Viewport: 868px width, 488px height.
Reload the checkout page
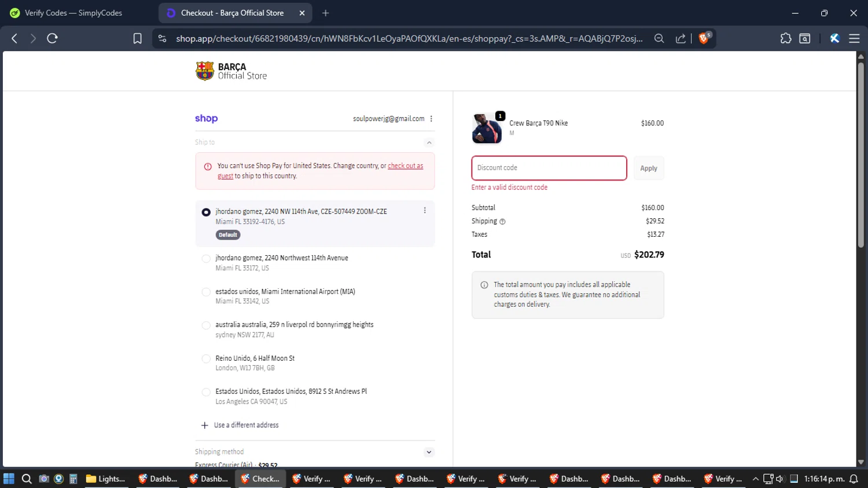(52, 38)
